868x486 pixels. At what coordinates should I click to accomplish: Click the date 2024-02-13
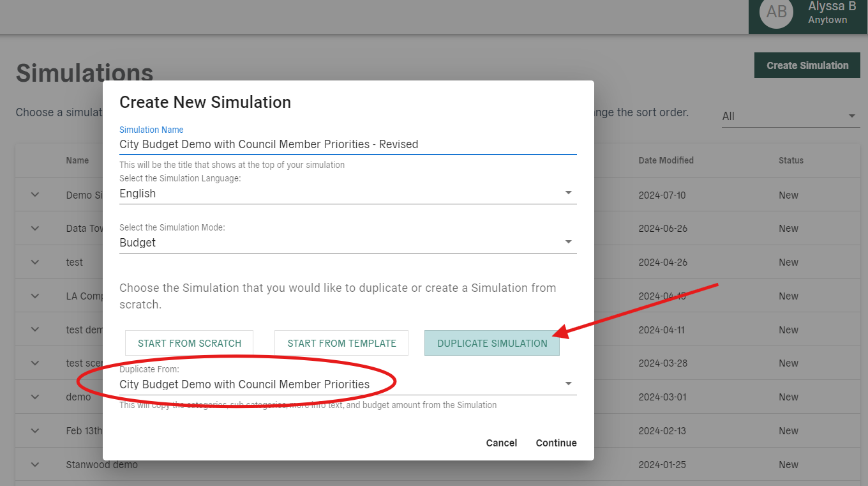pos(662,430)
